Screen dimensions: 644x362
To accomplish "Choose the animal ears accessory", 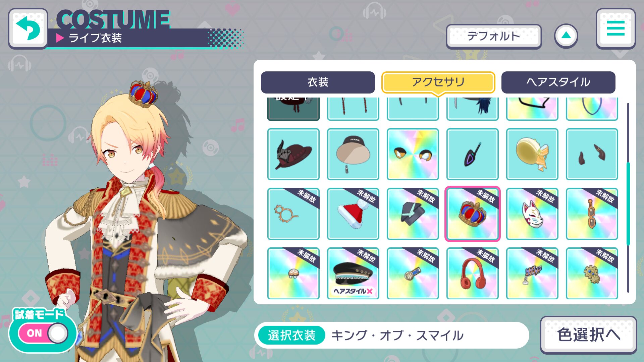I will [x=413, y=154].
